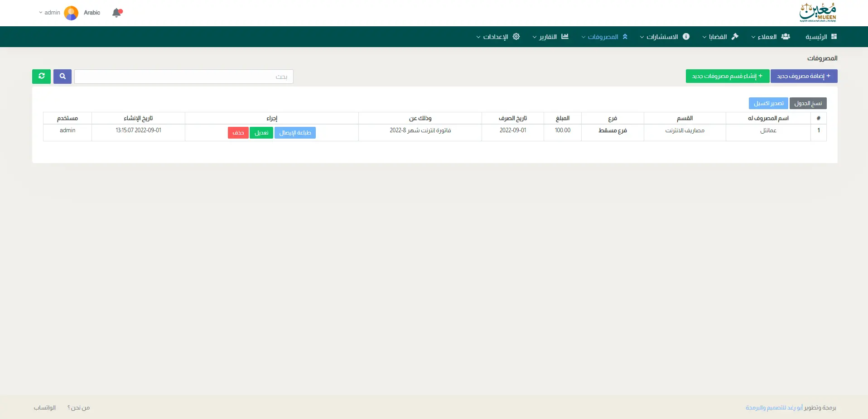
Task: Click the admin user avatar
Action: click(x=71, y=13)
